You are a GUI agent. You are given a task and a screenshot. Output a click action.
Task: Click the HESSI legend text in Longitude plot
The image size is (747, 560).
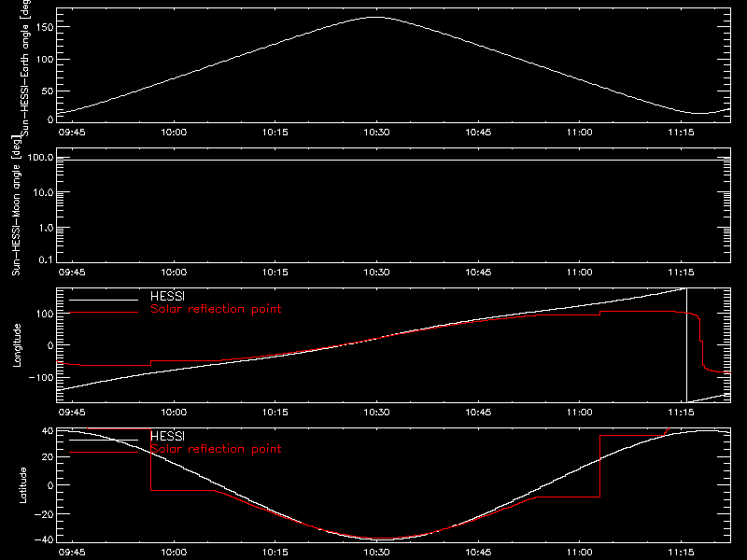167,297
